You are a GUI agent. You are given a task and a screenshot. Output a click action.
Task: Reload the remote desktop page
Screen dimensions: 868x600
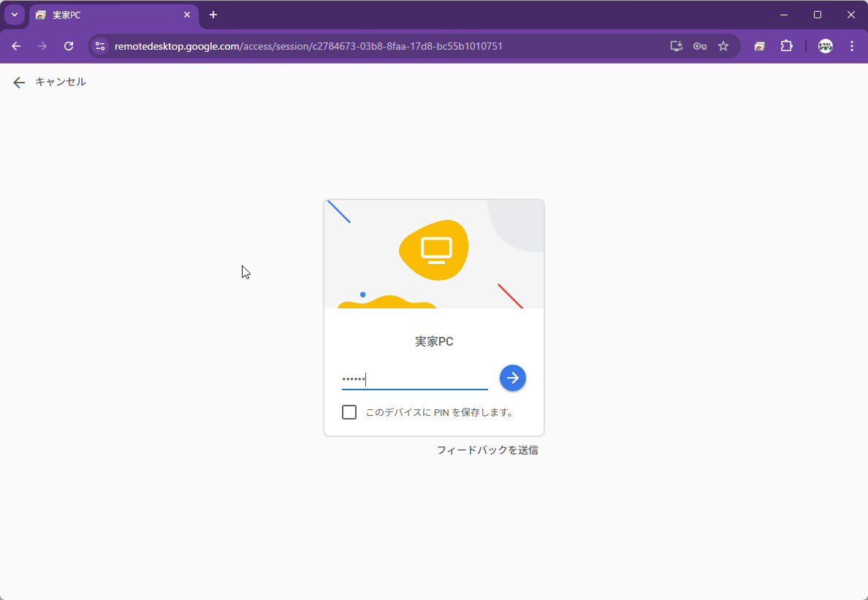point(69,46)
